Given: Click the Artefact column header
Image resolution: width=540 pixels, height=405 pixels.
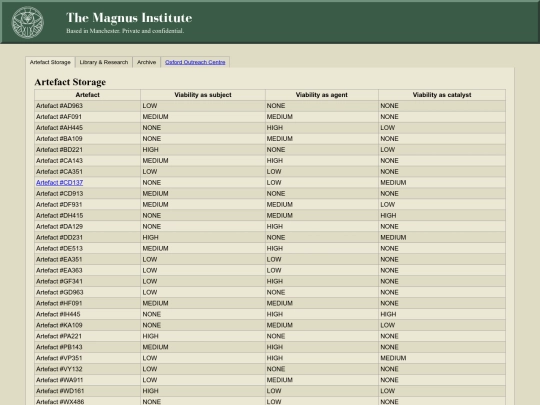Looking at the screenshot, I should (87, 95).
